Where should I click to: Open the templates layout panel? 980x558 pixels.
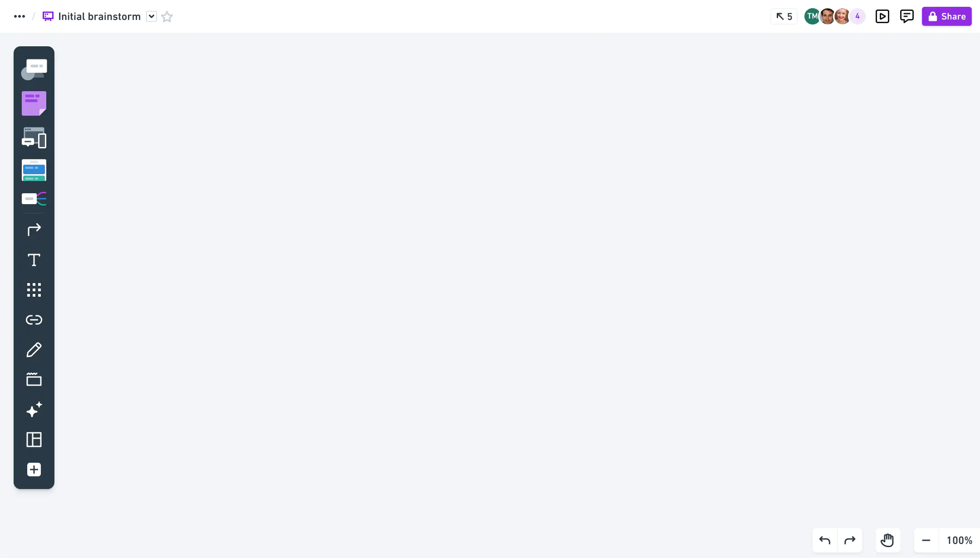(x=34, y=440)
